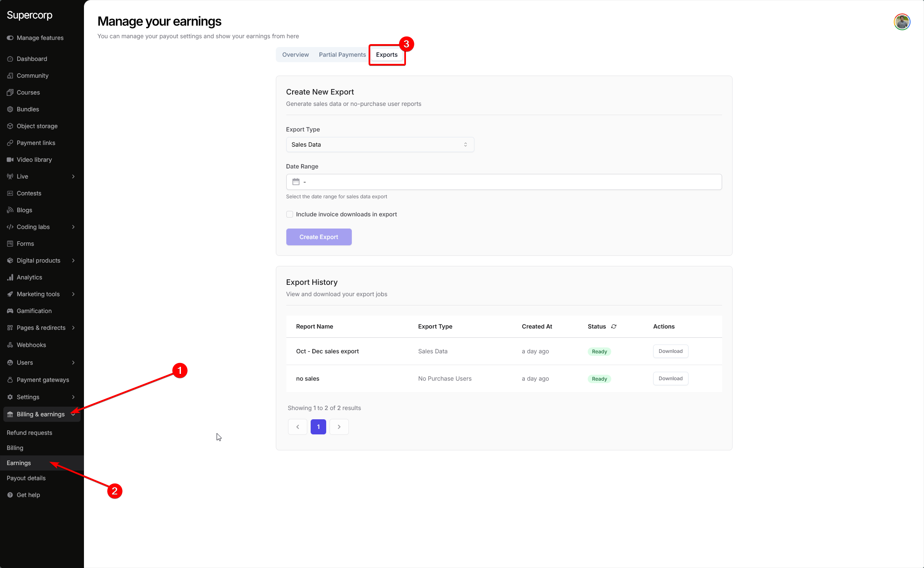924x568 pixels.
Task: Toggle the Manage features switch
Action: coord(10,38)
